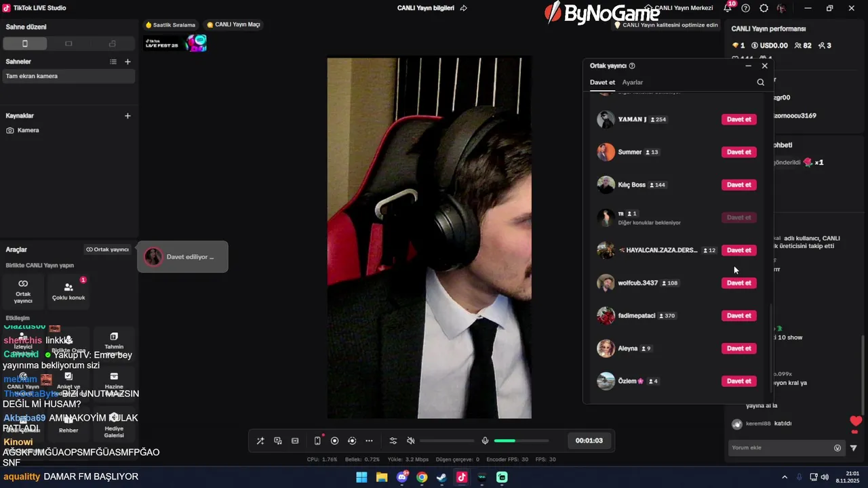Toggle the muted speaker icon
Viewport: 868px width, 488px height.
pos(410,441)
